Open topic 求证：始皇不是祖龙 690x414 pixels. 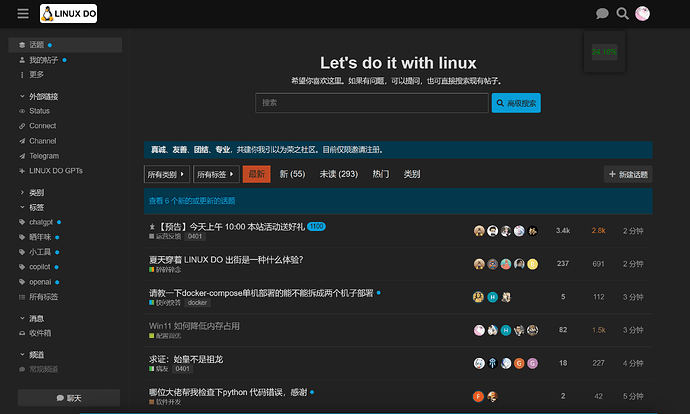click(186, 359)
